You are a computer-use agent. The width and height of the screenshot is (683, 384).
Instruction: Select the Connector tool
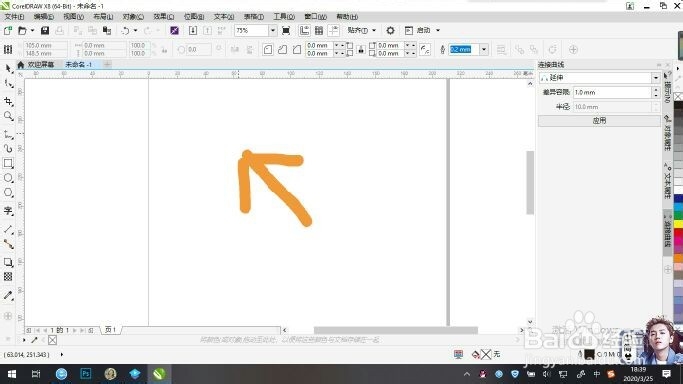click(8, 244)
